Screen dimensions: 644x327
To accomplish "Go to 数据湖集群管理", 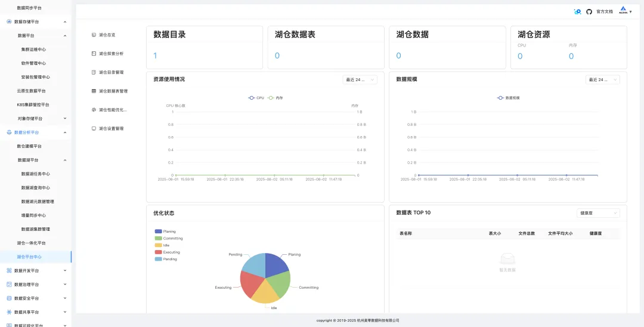I will tap(35, 229).
